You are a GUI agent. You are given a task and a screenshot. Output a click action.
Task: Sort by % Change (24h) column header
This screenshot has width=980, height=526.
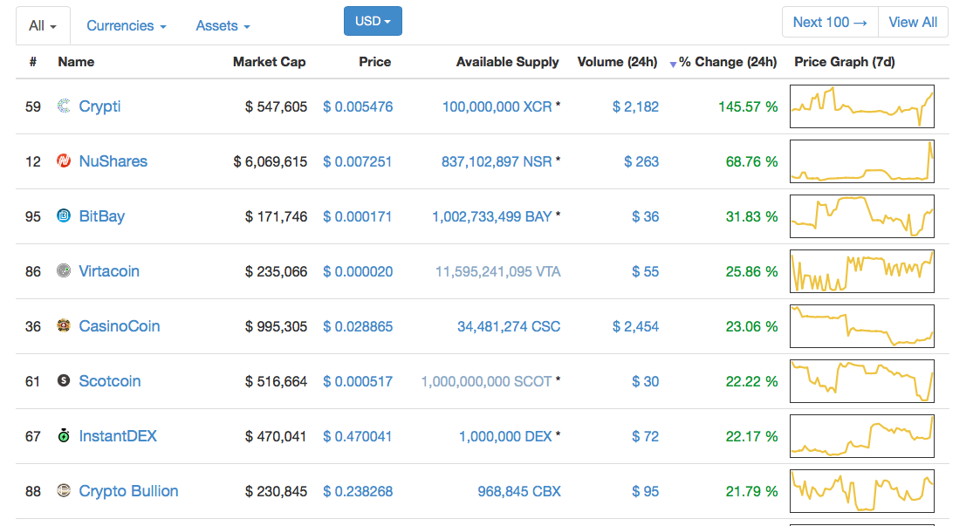pos(728,62)
